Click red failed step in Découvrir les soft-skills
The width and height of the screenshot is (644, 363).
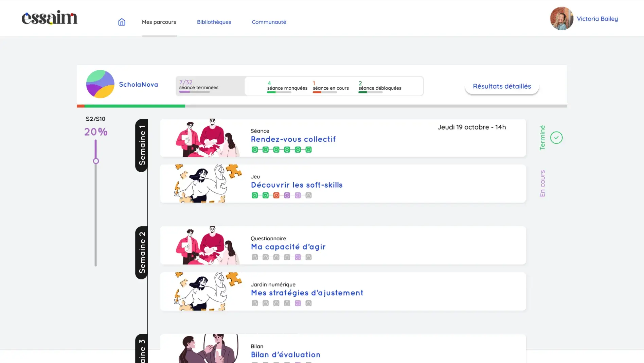click(x=276, y=195)
